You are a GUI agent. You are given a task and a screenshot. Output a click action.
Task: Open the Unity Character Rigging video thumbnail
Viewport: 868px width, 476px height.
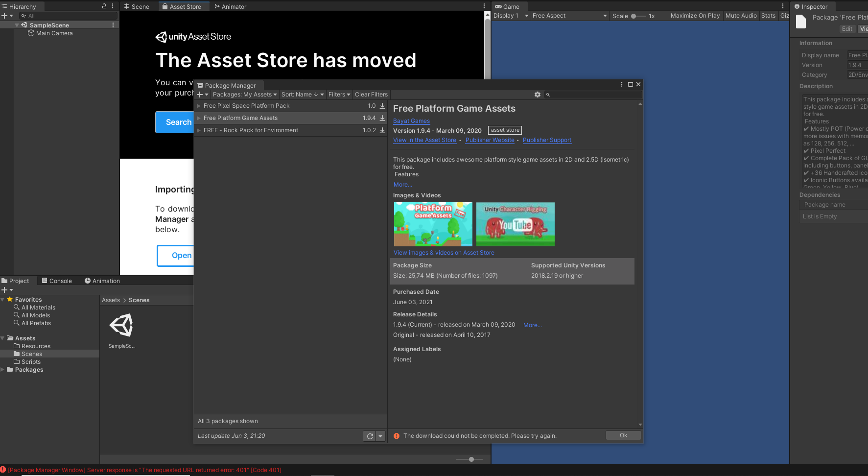coord(516,224)
